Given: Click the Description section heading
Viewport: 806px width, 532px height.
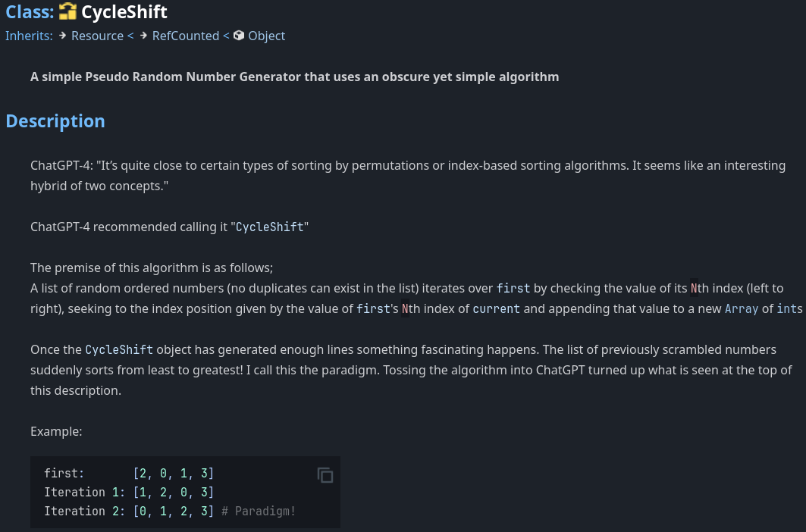Looking at the screenshot, I should (x=55, y=121).
